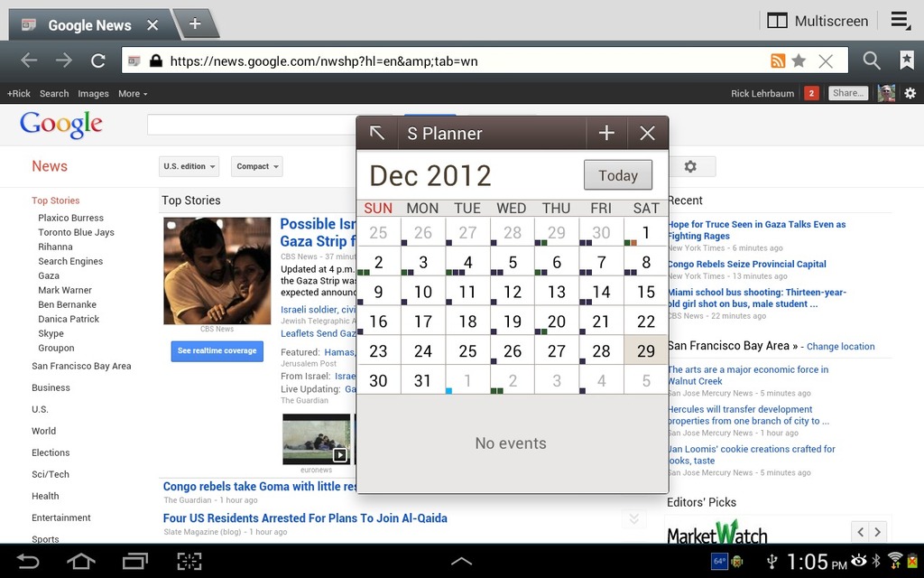Open Search in Google bar
The height and width of the screenshot is (578, 924).
(54, 93)
